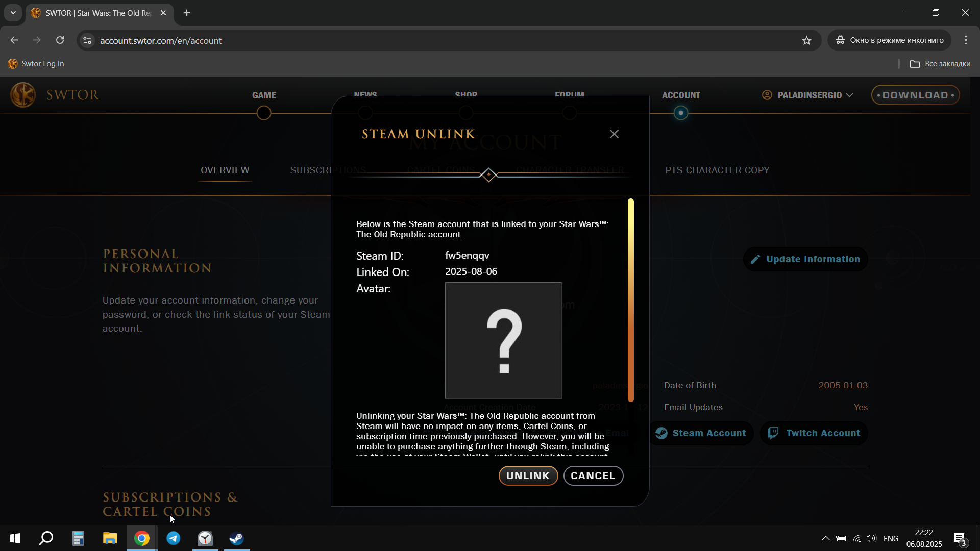The height and width of the screenshot is (551, 980).
Task: Close the SWTOR browser tab
Action: 163,13
